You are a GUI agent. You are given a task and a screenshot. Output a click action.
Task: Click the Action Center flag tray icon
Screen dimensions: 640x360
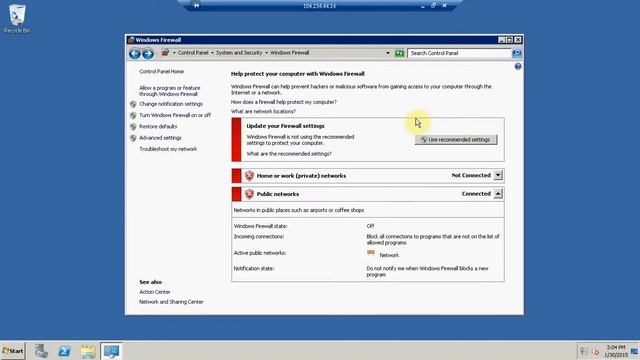pos(584,351)
